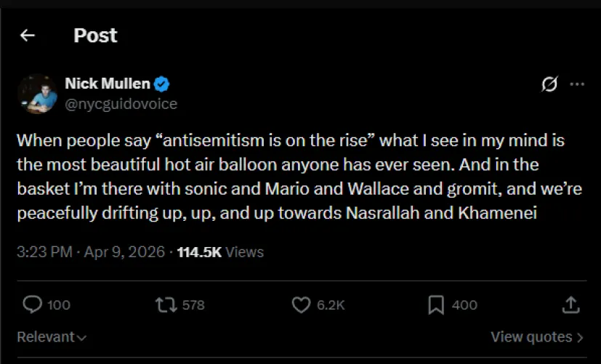Repost using the retweet arrows icon
Screen dimensions: 601x364
click(166, 304)
